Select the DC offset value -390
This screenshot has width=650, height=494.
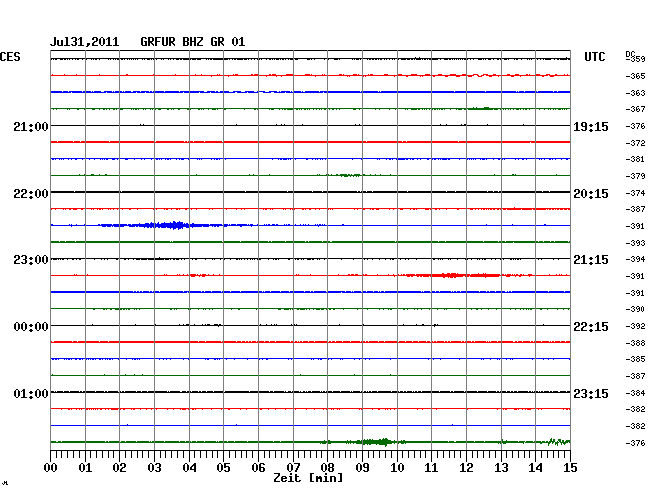(635, 309)
